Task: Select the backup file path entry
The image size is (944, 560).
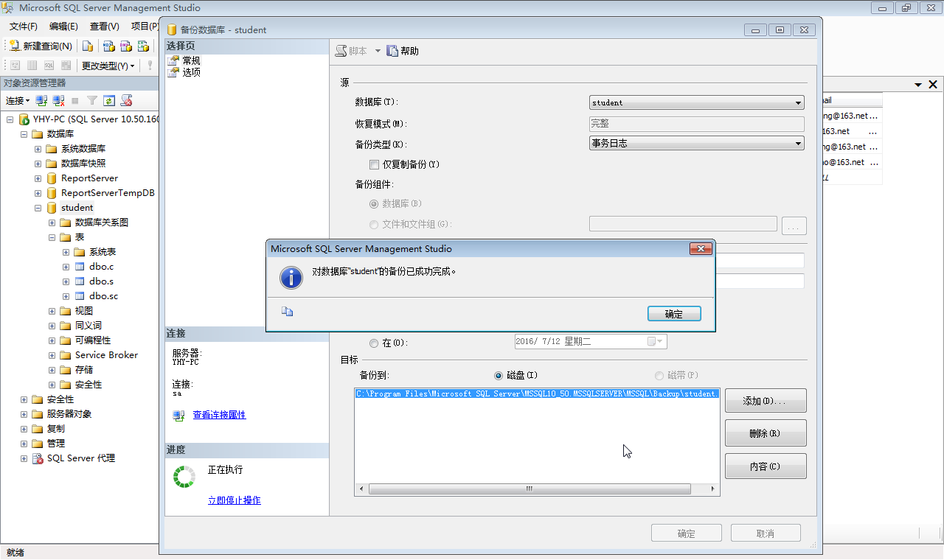Action: (536, 394)
